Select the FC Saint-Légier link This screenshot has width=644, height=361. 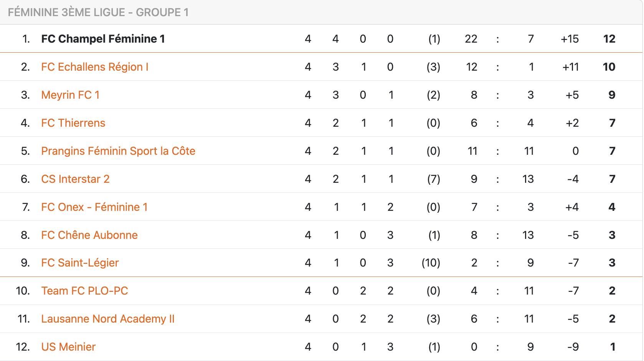[80, 263]
